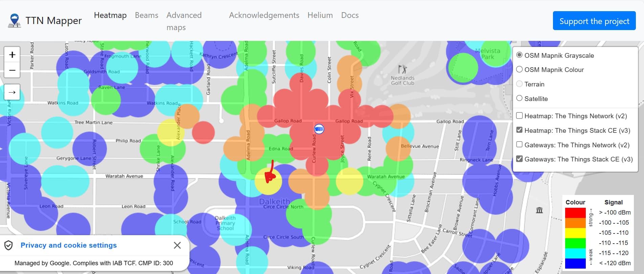This screenshot has width=644, height=274.
Task: Open the Helium page
Action: click(320, 15)
